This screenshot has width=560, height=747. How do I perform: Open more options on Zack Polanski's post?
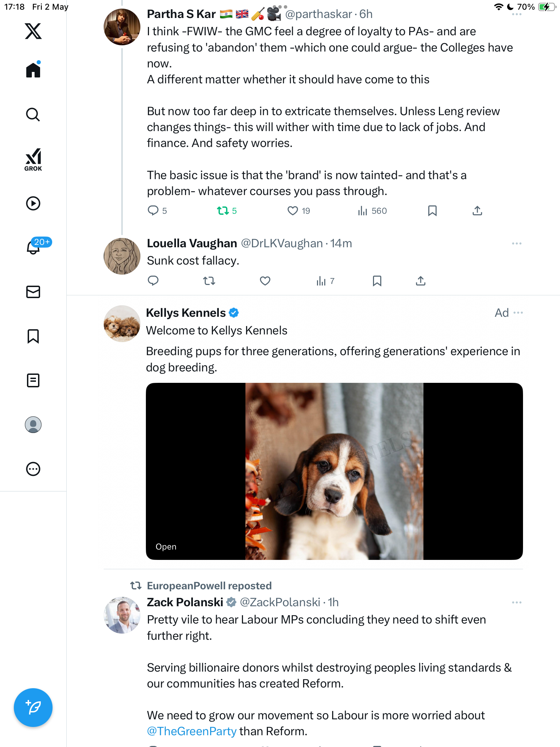pos(517,602)
